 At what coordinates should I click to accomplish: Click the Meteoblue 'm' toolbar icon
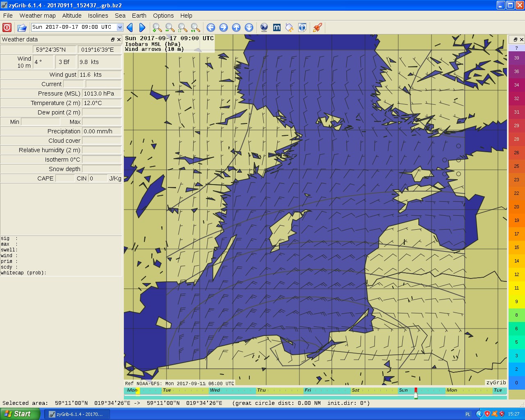(x=277, y=27)
